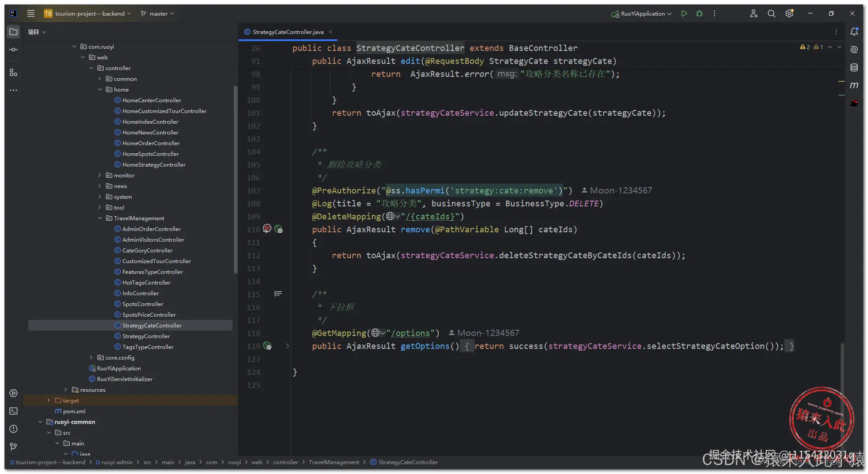Viewport: 868px width, 474px height.
Task: Expand the monitor package folder
Action: point(100,175)
